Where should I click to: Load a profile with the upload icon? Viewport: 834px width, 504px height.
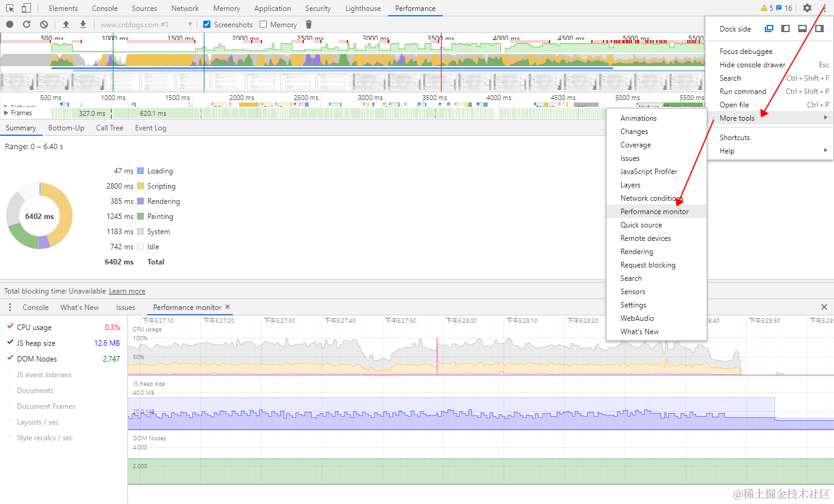point(66,24)
